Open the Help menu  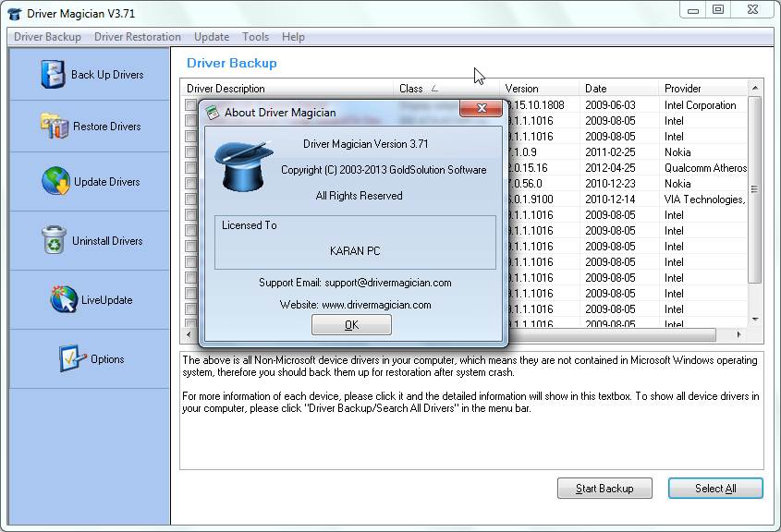coord(293,37)
